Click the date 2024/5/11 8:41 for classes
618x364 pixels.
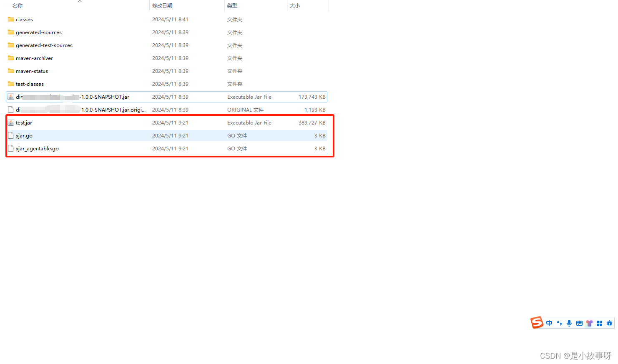tap(170, 19)
